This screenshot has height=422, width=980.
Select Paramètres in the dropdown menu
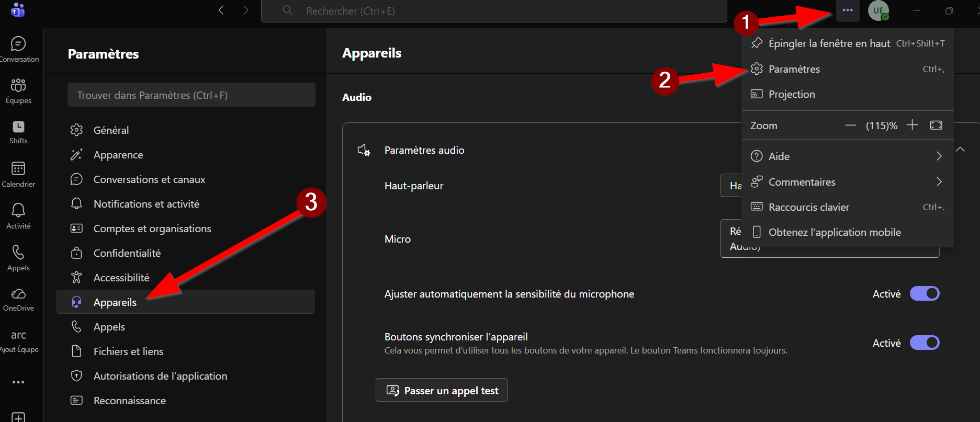794,69
